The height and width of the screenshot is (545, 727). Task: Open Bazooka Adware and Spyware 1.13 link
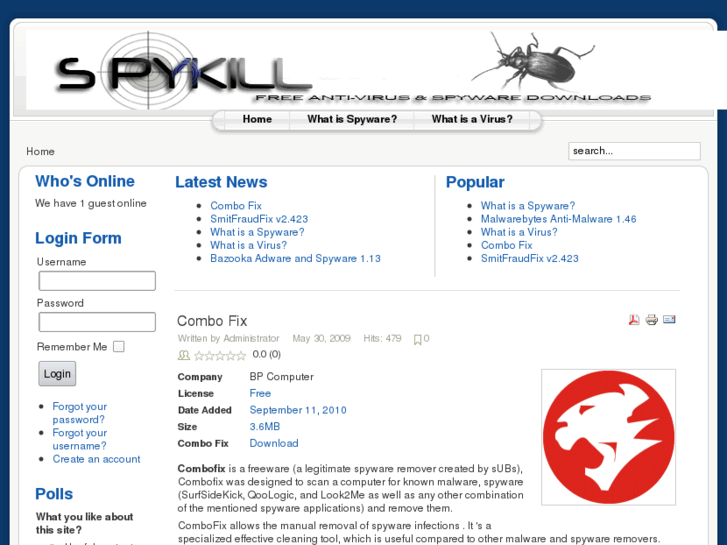(x=295, y=258)
